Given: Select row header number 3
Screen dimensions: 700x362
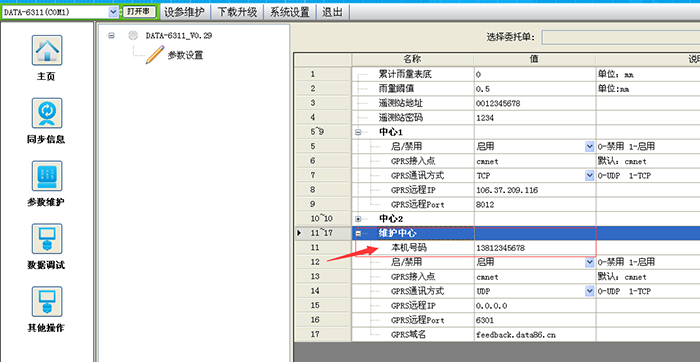Looking at the screenshot, I should point(323,104).
